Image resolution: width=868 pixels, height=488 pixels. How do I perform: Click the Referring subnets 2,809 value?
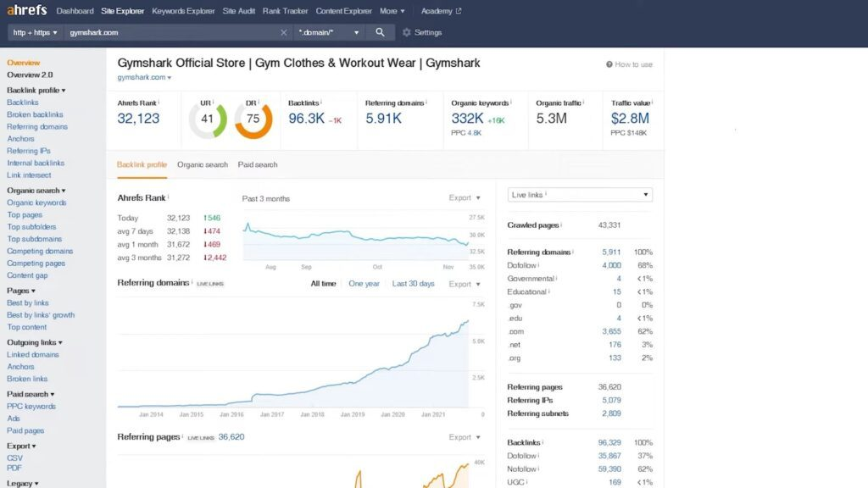point(611,413)
